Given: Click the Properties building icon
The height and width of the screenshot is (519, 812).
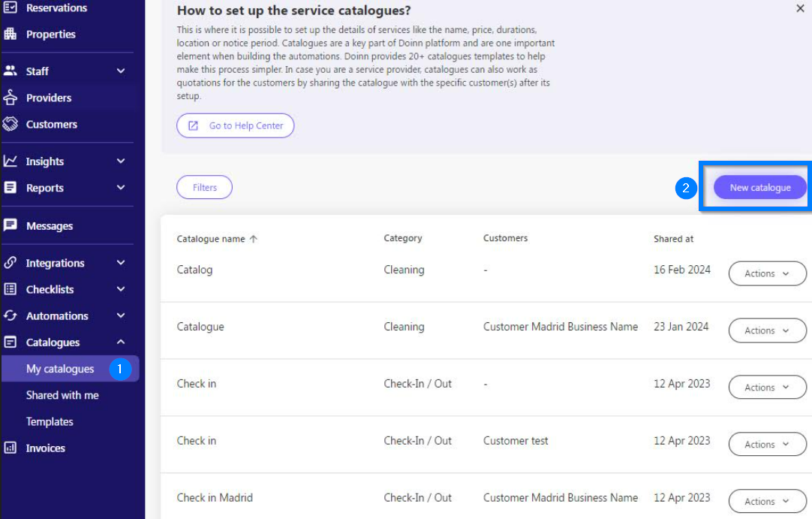Looking at the screenshot, I should 11,35.
